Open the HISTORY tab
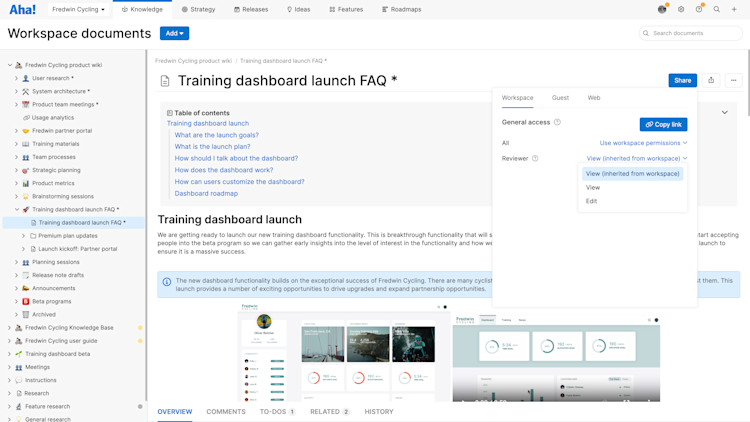Viewport: 750px width, 422px height. (379, 411)
